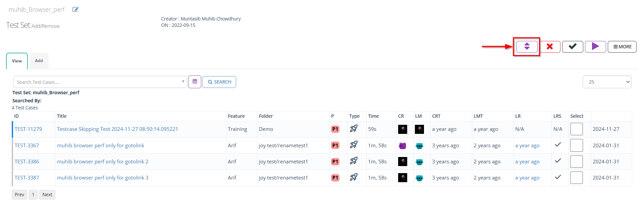The image size is (644, 207).
Task: Select the View tab
Action: (17, 61)
